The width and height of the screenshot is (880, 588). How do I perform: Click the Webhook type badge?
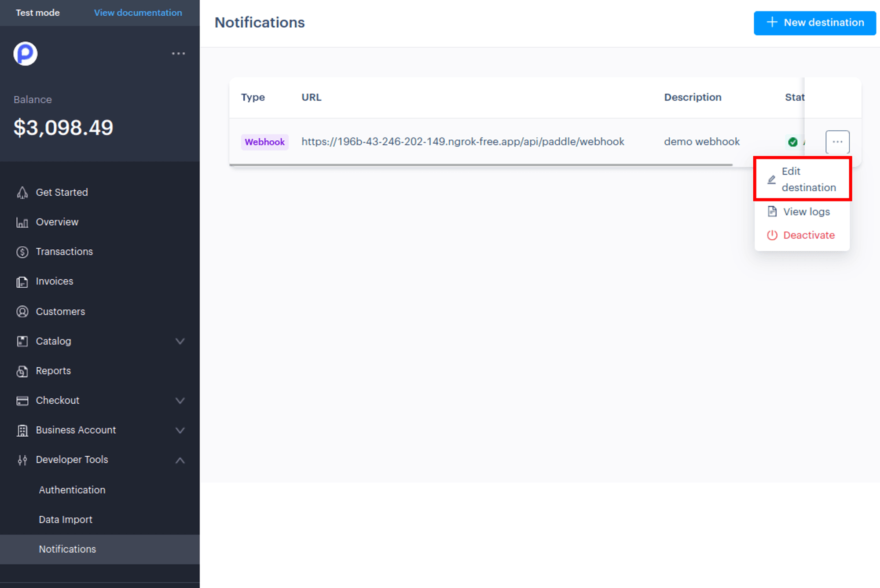point(264,142)
